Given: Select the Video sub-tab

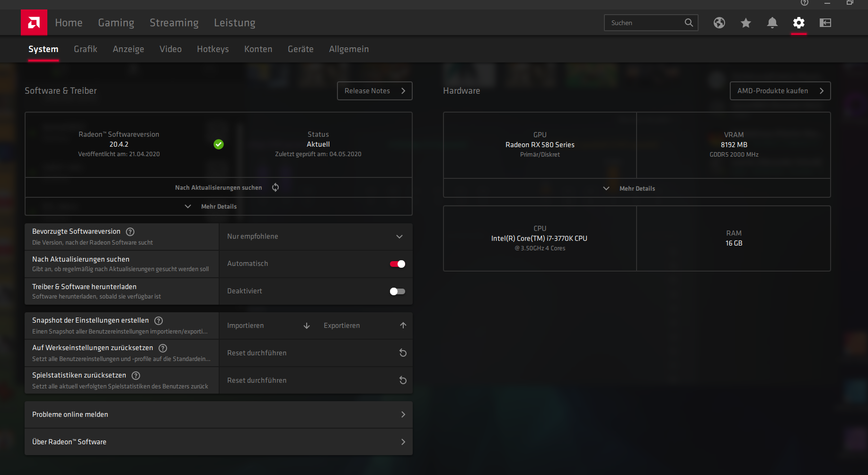Looking at the screenshot, I should pyautogui.click(x=171, y=49).
